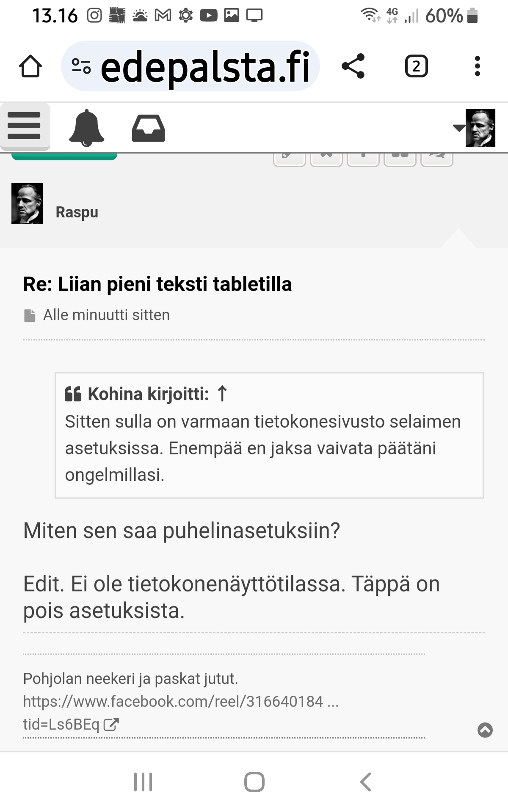Image resolution: width=508 pixels, height=812 pixels.
Task: Share the page with the share icon
Action: pos(353,66)
